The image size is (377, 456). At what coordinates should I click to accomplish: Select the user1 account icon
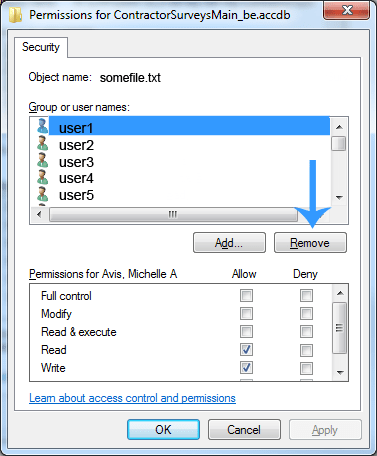click(42, 126)
